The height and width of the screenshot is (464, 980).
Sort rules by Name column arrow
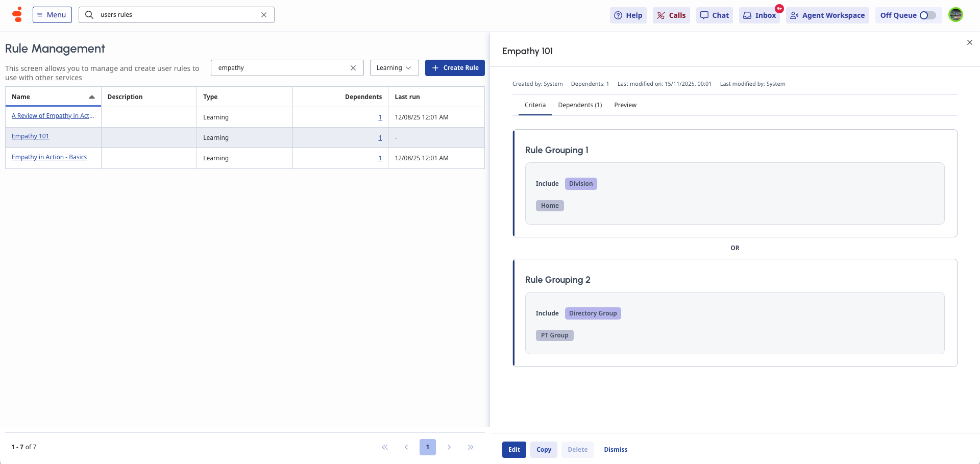click(x=92, y=97)
